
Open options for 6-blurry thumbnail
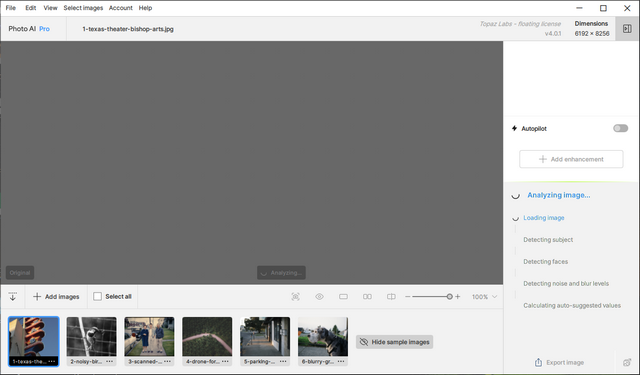pos(341,362)
